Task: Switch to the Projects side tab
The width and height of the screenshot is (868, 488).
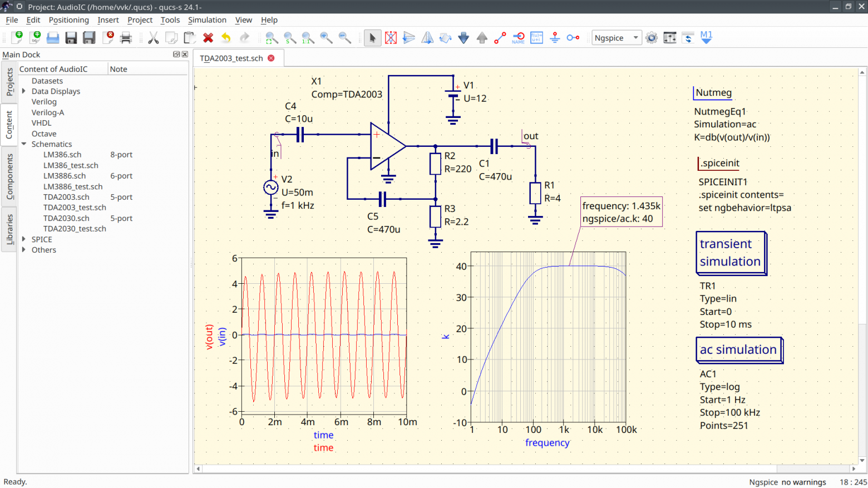Action: tap(9, 82)
